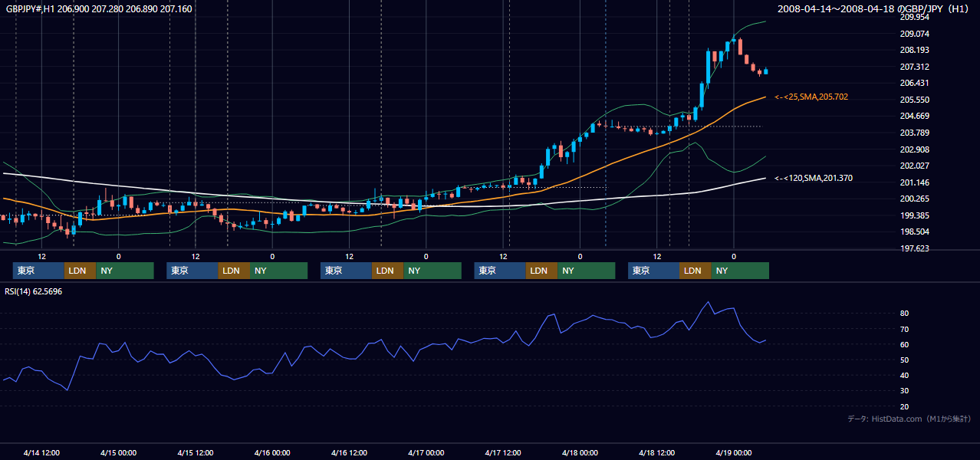Select the 200.265 price axis label
Viewport: 980px width, 460px height.
pos(915,199)
